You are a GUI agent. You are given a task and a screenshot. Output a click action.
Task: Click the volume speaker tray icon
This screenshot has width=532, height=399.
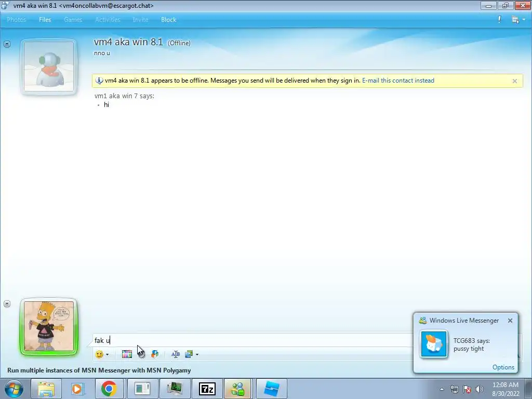coord(480,389)
